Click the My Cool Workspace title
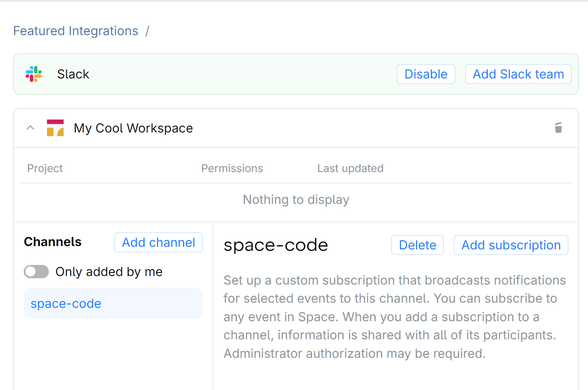Viewport: 588px width, 390px height. pos(133,128)
